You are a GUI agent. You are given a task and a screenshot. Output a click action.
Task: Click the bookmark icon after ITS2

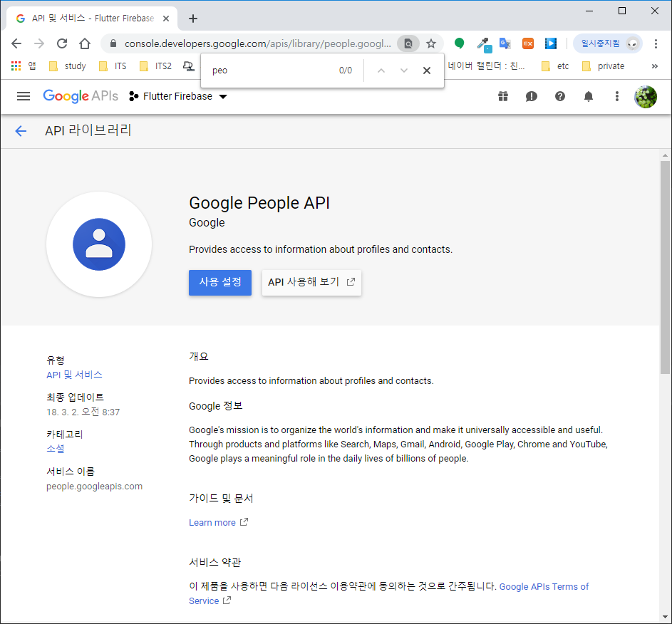(x=189, y=66)
